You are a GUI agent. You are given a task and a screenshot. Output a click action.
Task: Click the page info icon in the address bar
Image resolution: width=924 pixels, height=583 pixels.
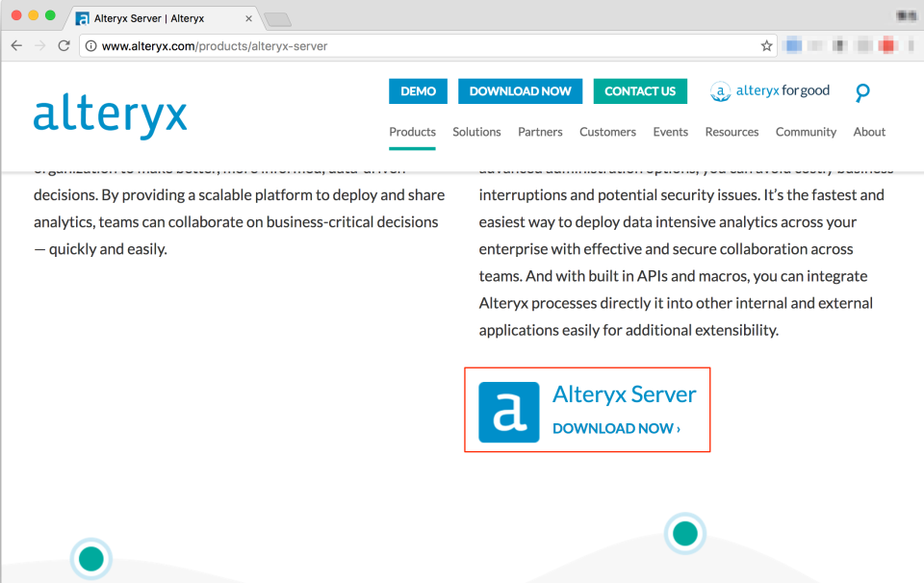click(x=90, y=45)
